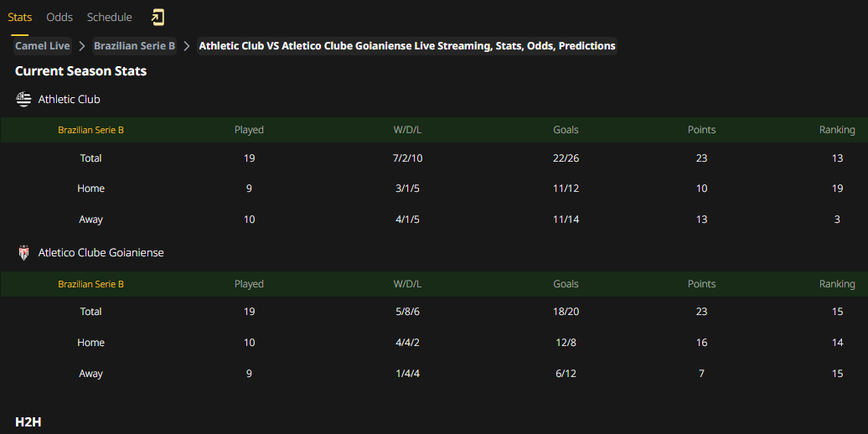Click the match title breadcrumb
Image resolution: width=868 pixels, height=434 pixels.
click(x=407, y=46)
